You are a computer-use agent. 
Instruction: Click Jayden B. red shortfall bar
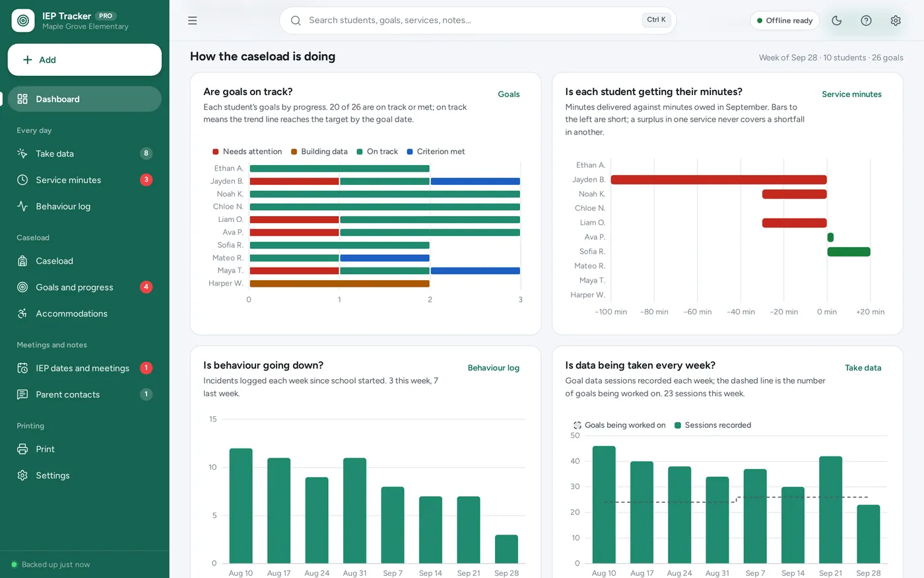coord(719,180)
